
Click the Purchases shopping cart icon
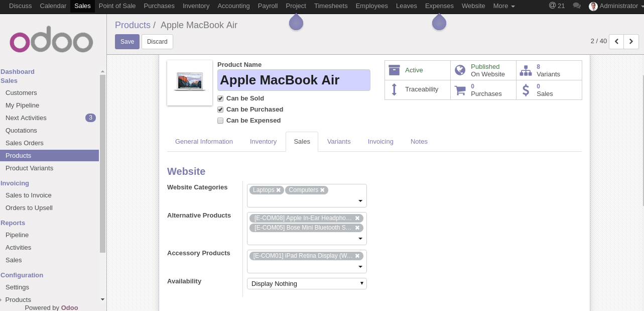[460, 90]
